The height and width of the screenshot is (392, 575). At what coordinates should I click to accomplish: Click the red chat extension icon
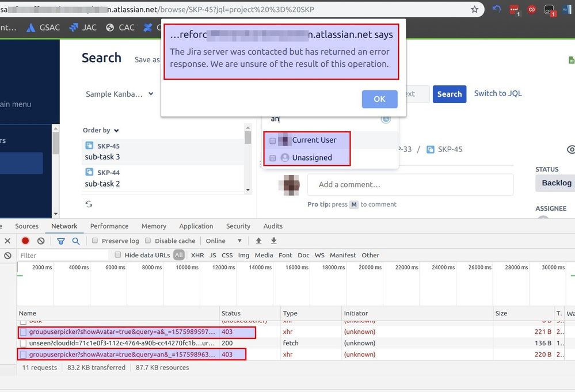coord(514,10)
